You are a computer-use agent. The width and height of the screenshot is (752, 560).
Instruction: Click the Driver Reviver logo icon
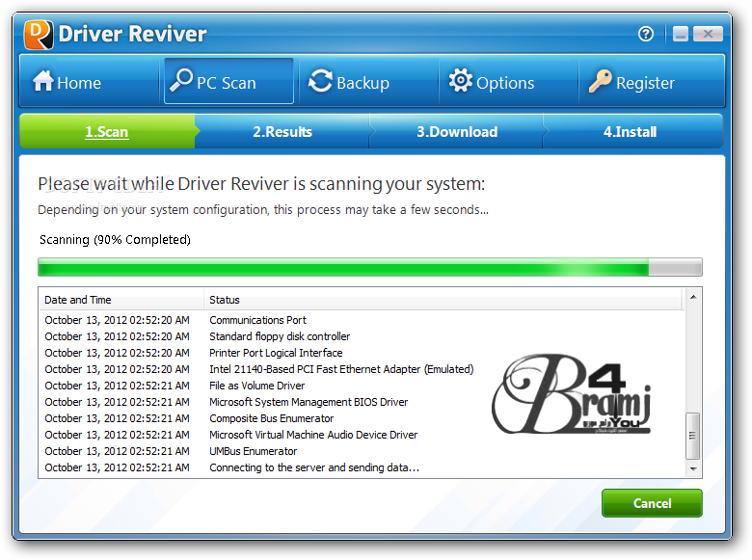pos(39,35)
